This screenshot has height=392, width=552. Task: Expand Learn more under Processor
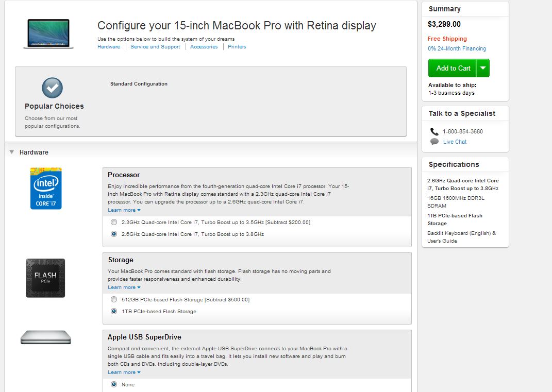(x=124, y=210)
